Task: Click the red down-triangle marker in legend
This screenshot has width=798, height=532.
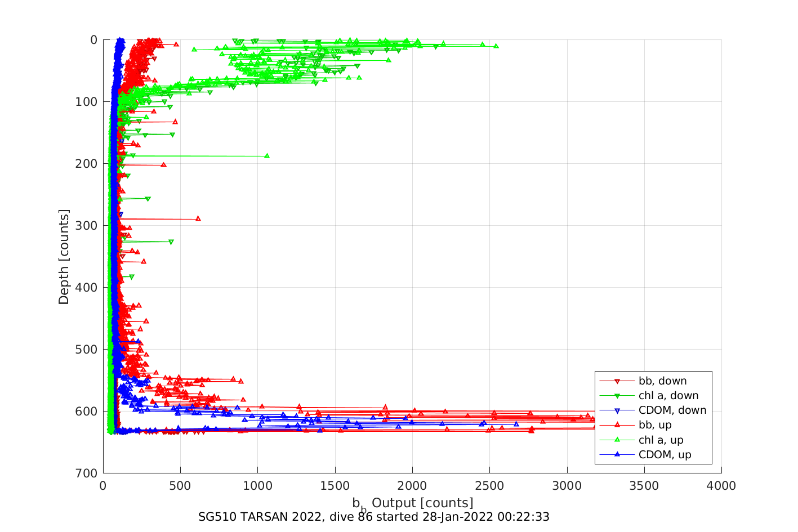Action: click(617, 382)
